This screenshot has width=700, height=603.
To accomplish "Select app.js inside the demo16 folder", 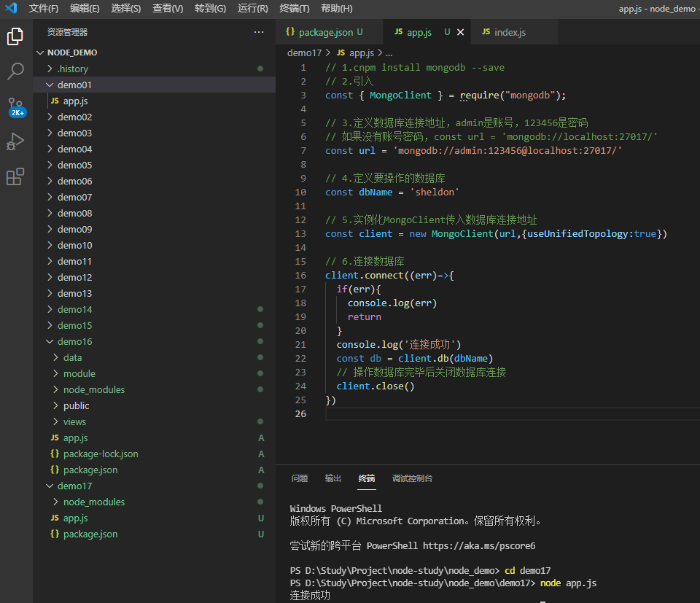I will 76,437.
